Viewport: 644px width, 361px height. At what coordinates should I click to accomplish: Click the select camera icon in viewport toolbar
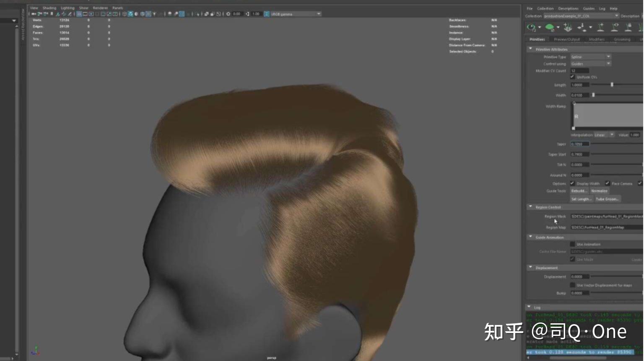pos(34,14)
